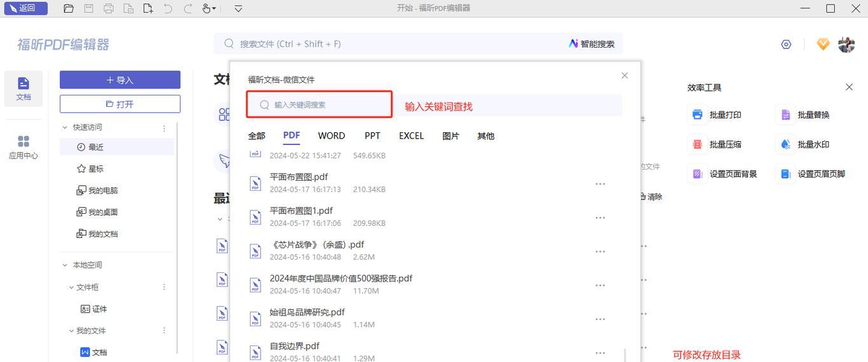Click the undo arrow icon
868x362 pixels.
[168, 8]
